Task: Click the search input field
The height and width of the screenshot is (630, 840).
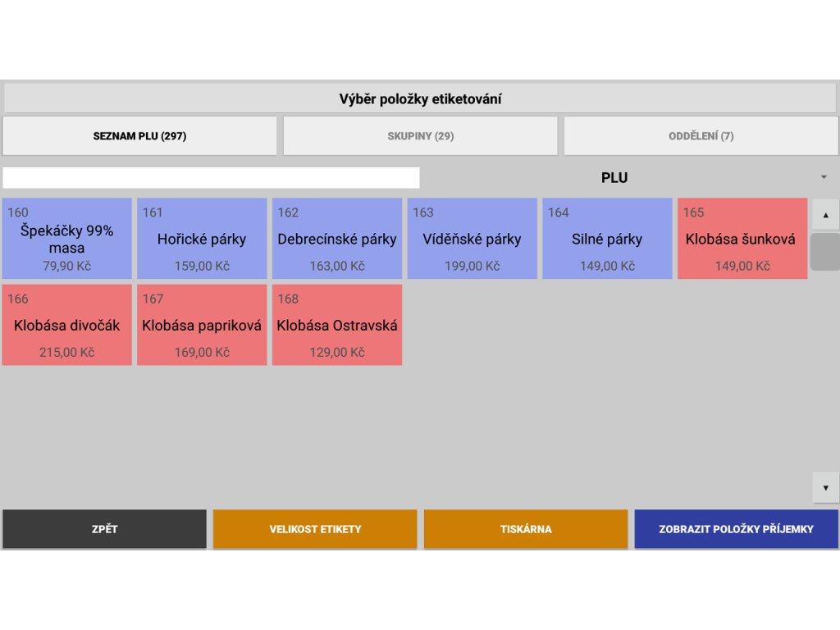Action: [211, 178]
